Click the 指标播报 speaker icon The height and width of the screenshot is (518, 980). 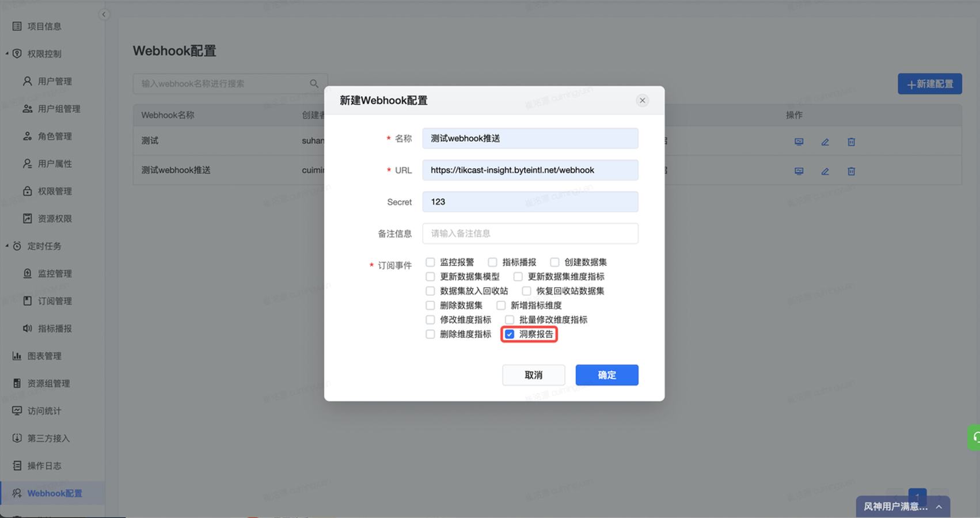coord(28,328)
